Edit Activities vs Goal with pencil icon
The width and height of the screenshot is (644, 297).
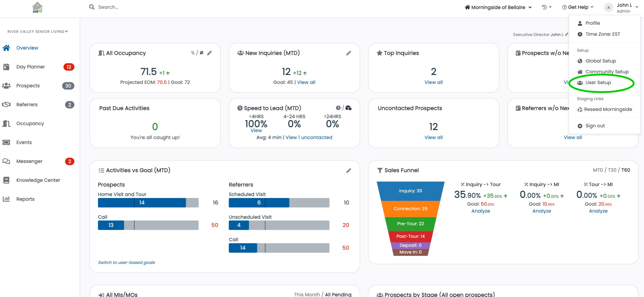349,170
